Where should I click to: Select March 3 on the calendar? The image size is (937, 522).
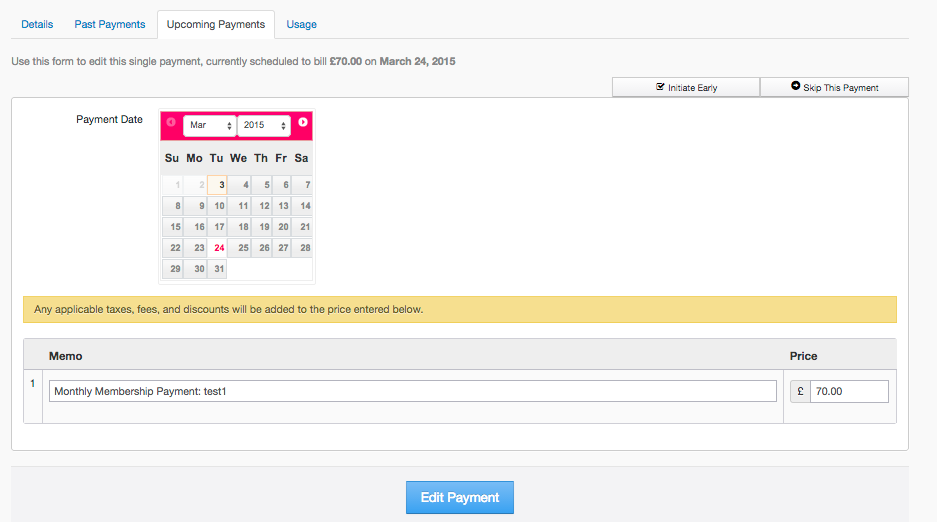pos(218,185)
